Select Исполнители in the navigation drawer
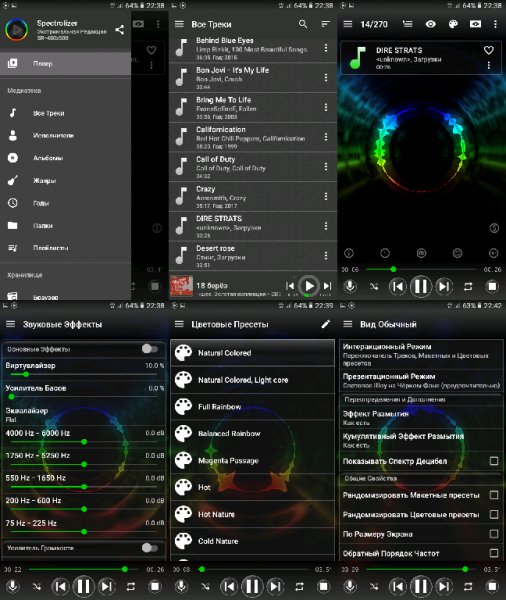 [65, 135]
